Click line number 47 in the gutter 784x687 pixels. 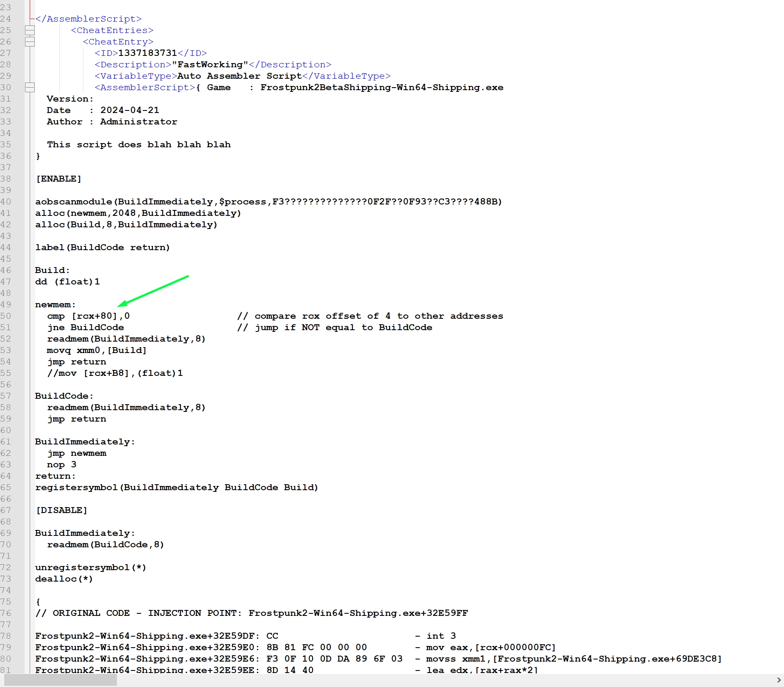6,282
